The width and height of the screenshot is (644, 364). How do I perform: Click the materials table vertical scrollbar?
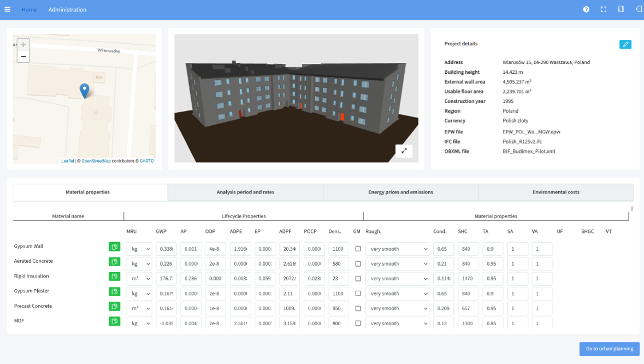click(x=631, y=209)
